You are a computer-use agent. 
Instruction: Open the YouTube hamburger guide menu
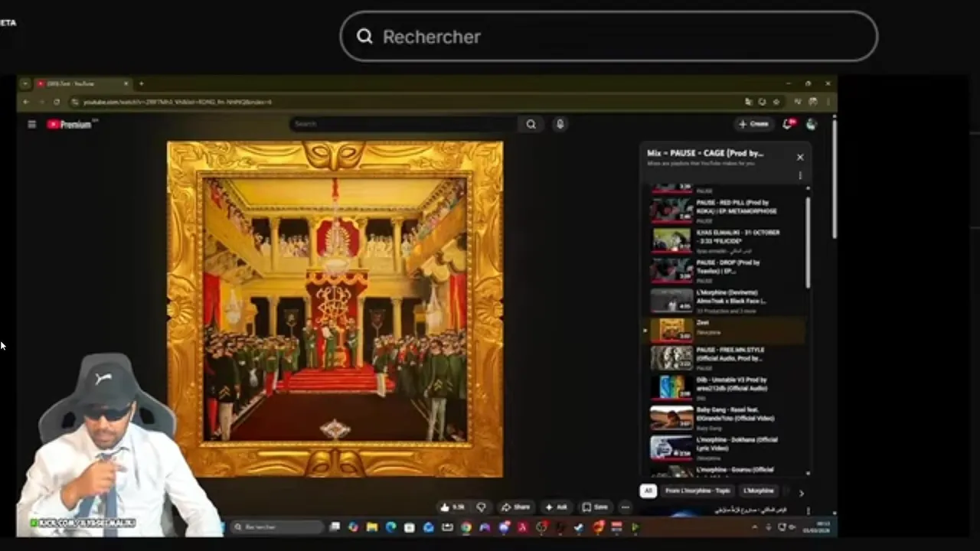(x=31, y=124)
